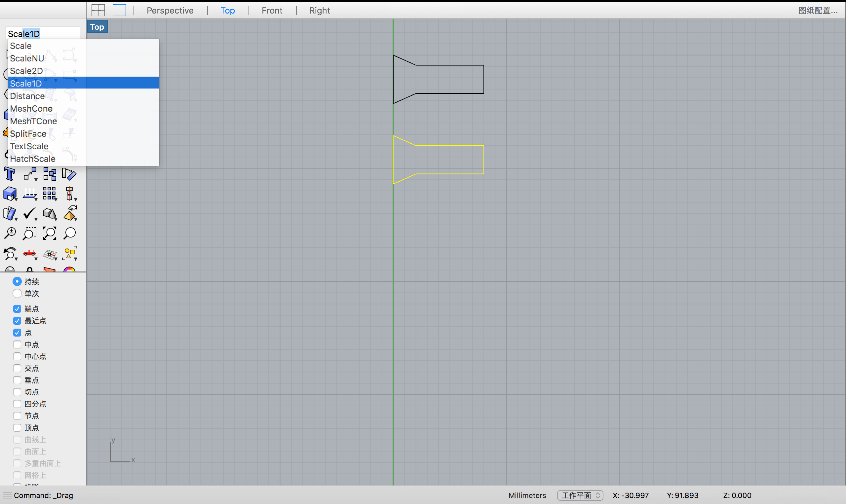Open the 工作平面 coordinate system dropdown

[580, 495]
